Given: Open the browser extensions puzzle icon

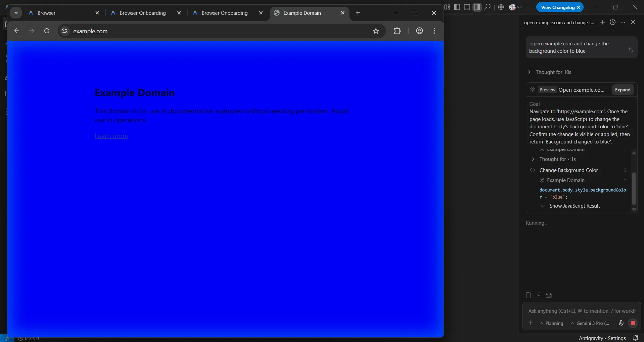Looking at the screenshot, I should point(397,31).
